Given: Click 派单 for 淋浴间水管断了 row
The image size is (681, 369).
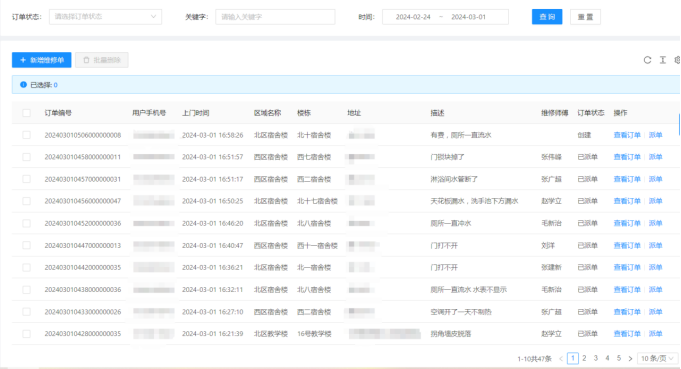Looking at the screenshot, I should (x=655, y=179).
